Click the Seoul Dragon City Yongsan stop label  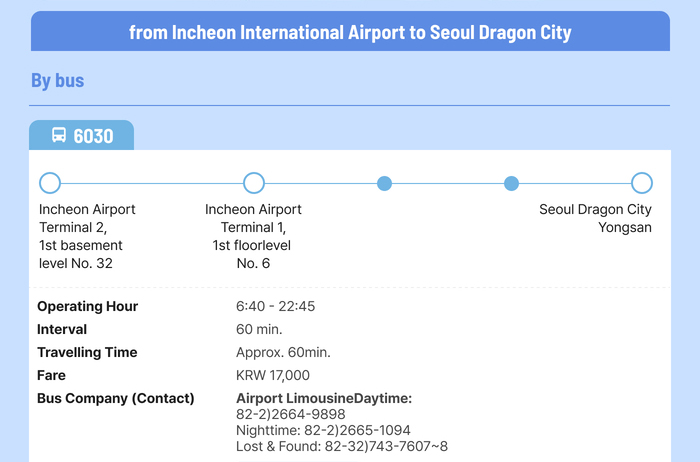click(595, 218)
